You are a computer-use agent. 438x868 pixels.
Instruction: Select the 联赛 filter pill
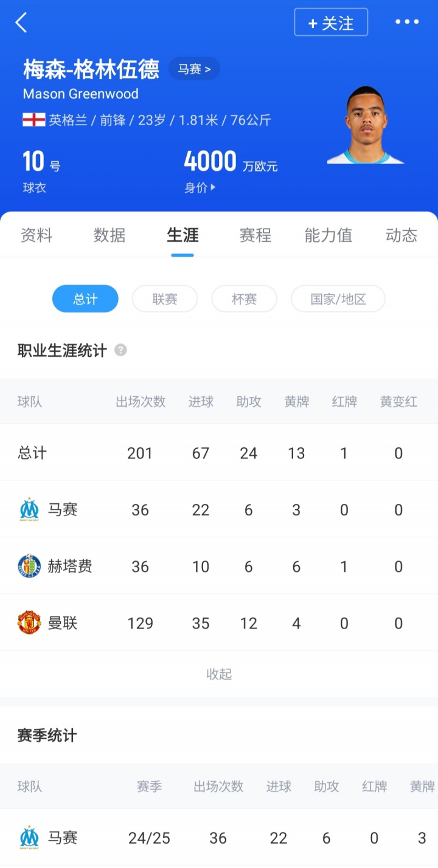pos(165,299)
